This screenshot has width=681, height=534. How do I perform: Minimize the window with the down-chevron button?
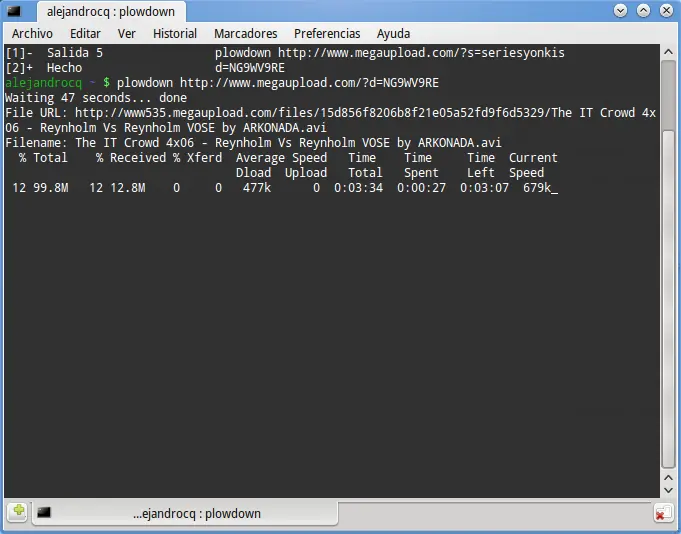pyautogui.click(x=620, y=10)
